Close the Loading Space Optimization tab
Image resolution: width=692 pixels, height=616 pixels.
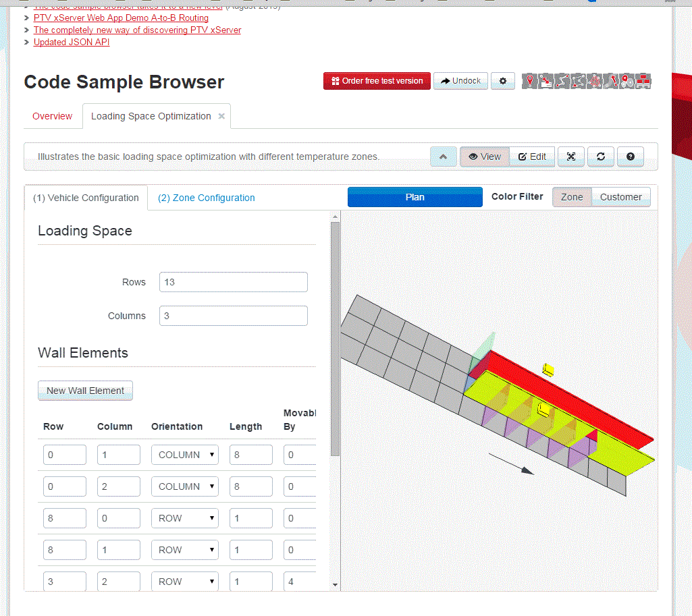pyautogui.click(x=221, y=116)
